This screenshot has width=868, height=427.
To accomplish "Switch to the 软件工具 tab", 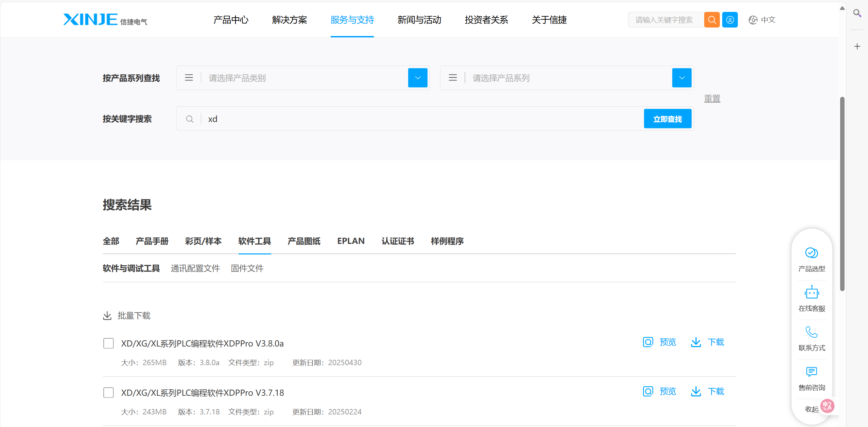I will tap(255, 241).
